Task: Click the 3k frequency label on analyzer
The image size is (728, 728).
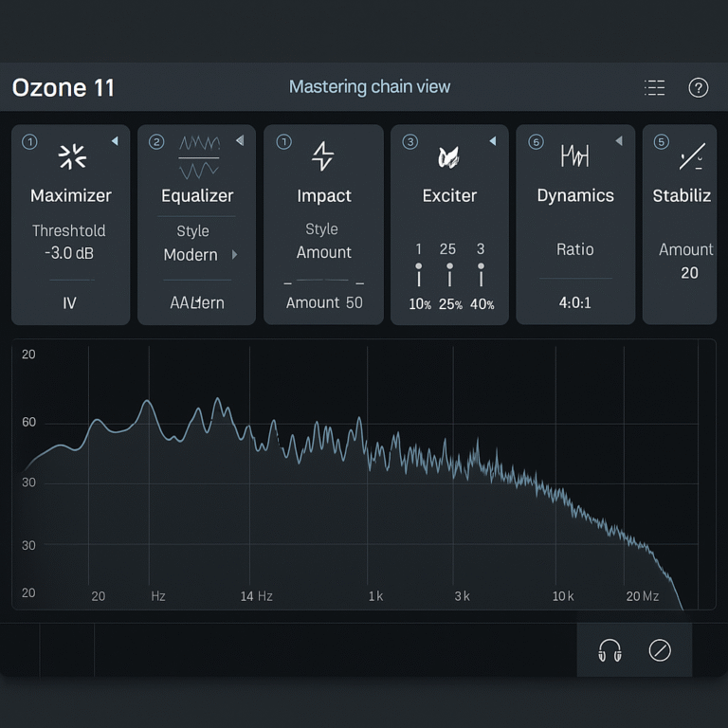Action: pos(462,595)
